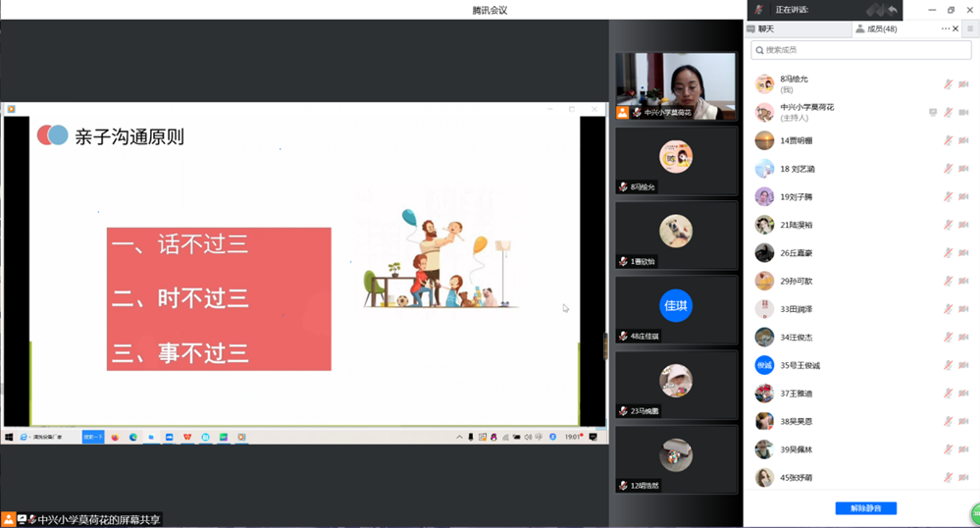Select the 12胡浩然 participant tile
The width and height of the screenshot is (980, 528).
coord(676,460)
